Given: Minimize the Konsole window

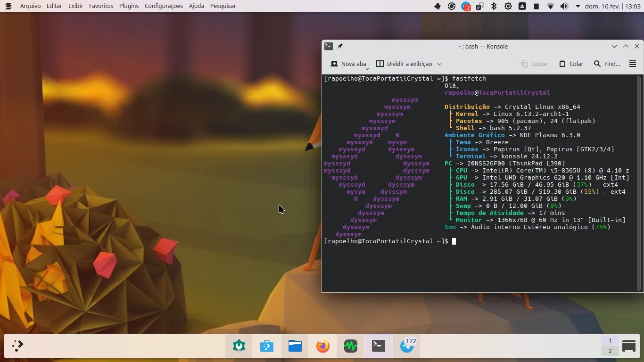Looking at the screenshot, I should point(614,46).
